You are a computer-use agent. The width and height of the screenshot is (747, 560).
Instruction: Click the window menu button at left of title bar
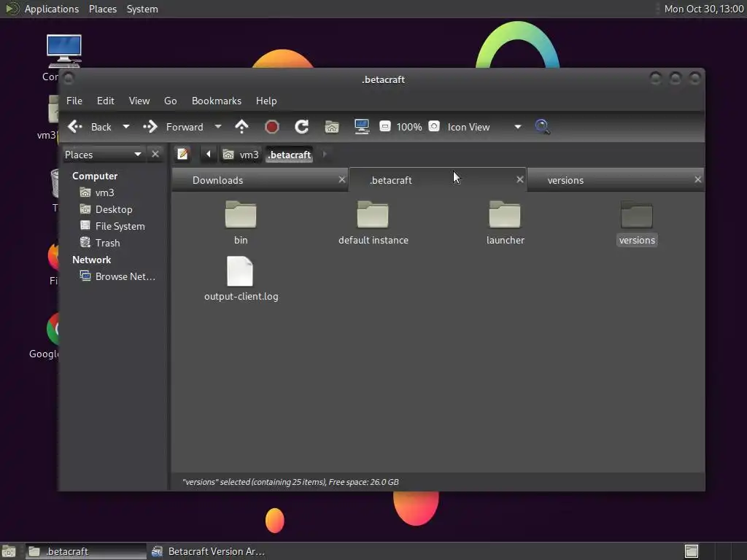(x=69, y=77)
